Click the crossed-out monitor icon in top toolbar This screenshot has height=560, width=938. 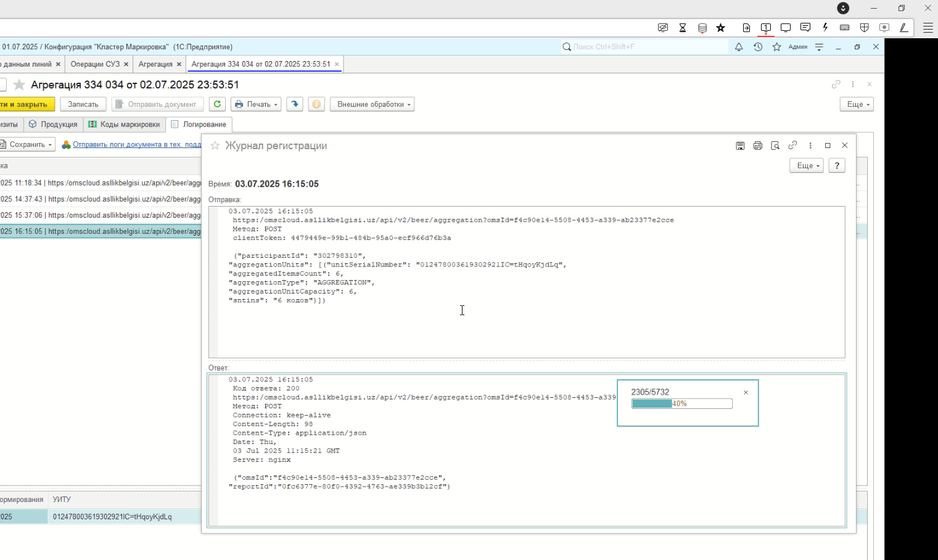click(663, 28)
